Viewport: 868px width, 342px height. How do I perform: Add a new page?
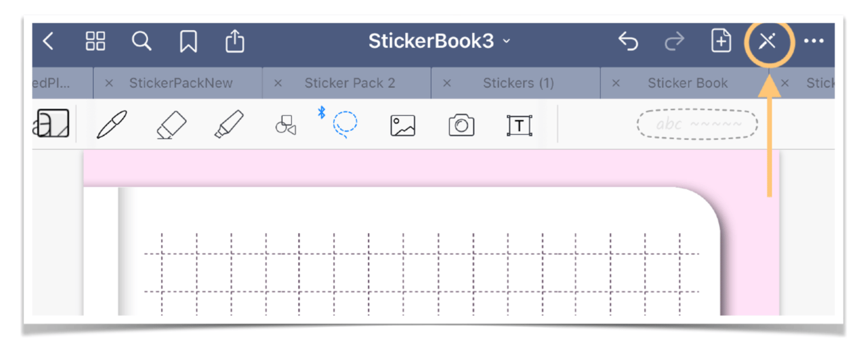[721, 41]
